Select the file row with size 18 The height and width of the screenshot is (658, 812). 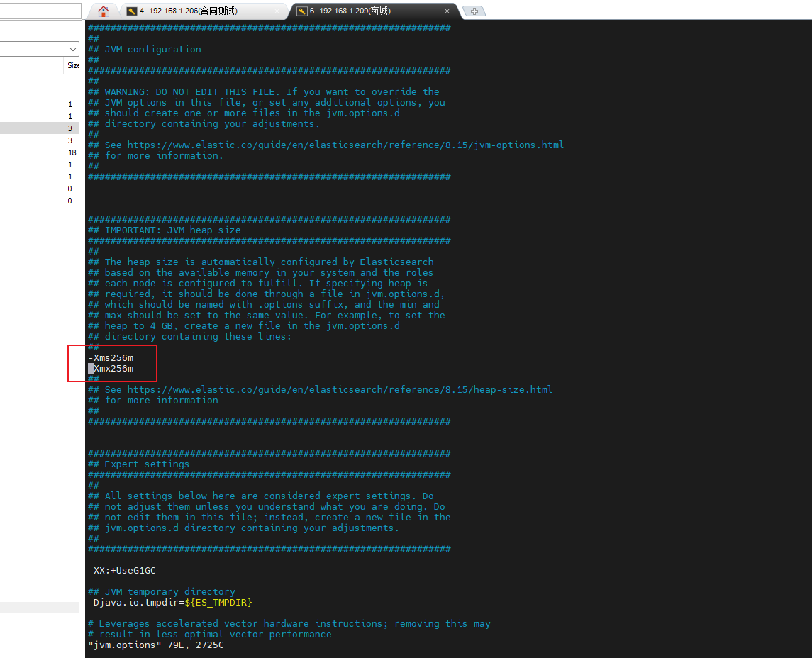(x=40, y=152)
